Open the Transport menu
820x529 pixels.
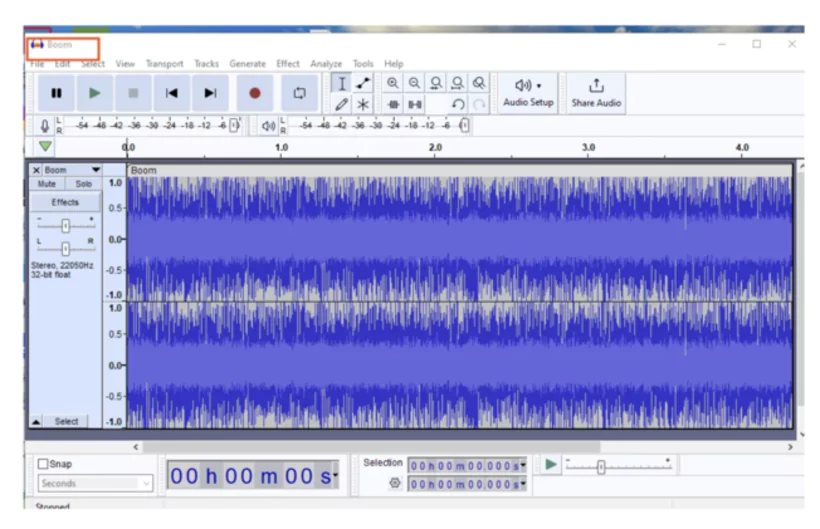[165, 64]
